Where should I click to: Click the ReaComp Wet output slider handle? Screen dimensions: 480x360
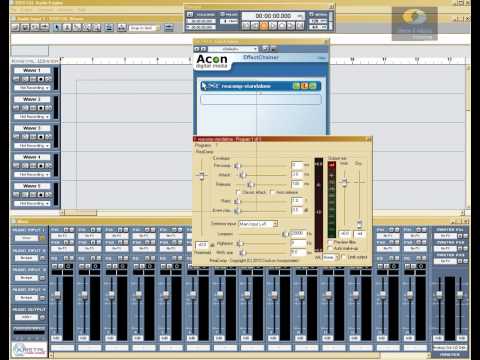tap(344, 182)
